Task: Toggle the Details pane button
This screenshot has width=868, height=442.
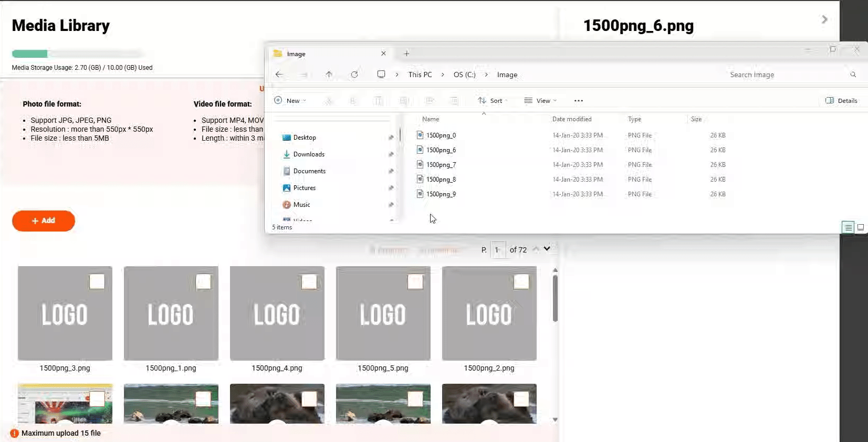Action: 841,101
